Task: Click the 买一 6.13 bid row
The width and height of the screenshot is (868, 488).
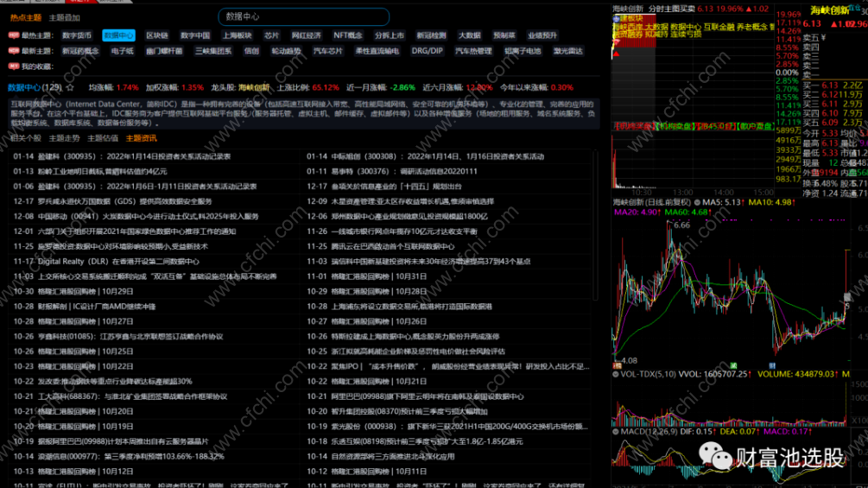Action: coord(833,86)
